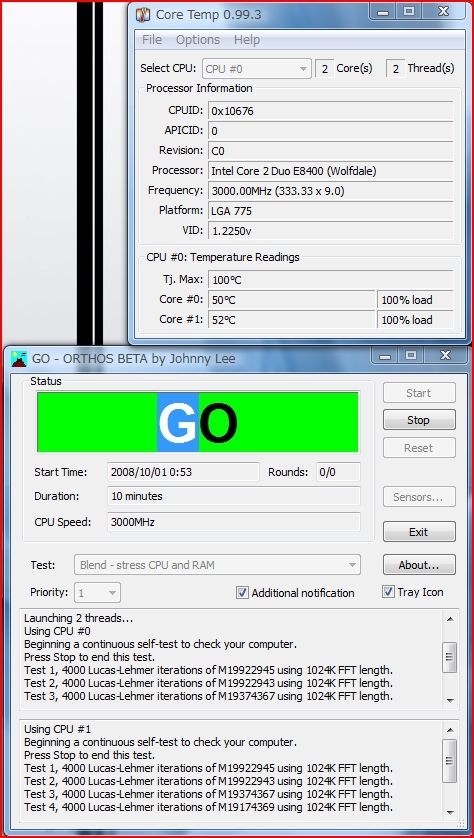Open the About dialog
This screenshot has height=838, width=474.
[x=419, y=565]
